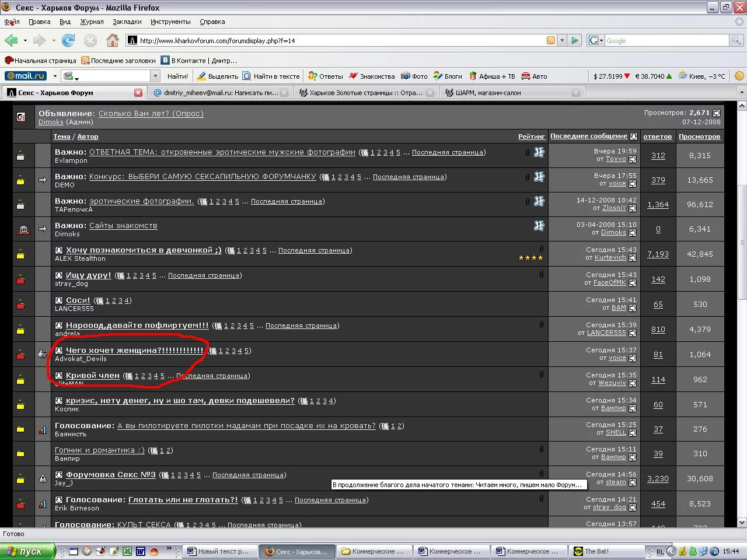This screenshot has height=560, width=747.
Task: Open Гопник и романтика :) thread
Action: [x=100, y=450]
